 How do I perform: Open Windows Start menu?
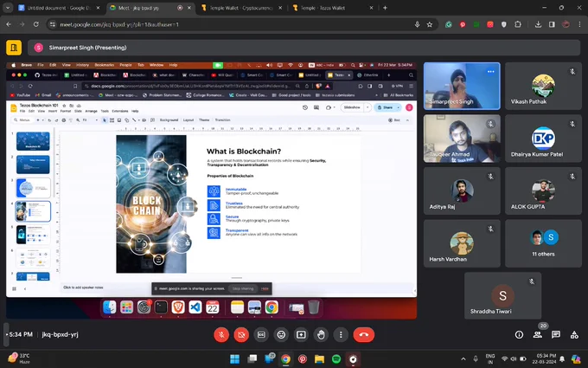pos(234,359)
